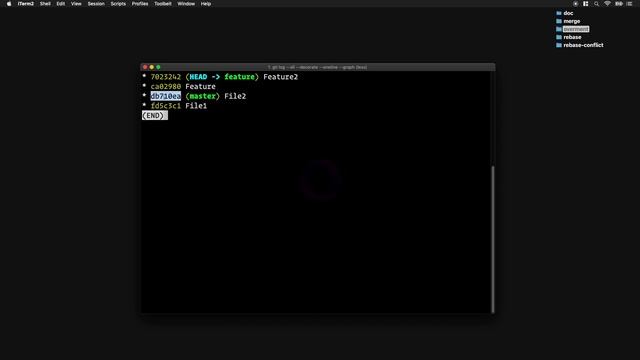Open the Help menu

coord(206,4)
